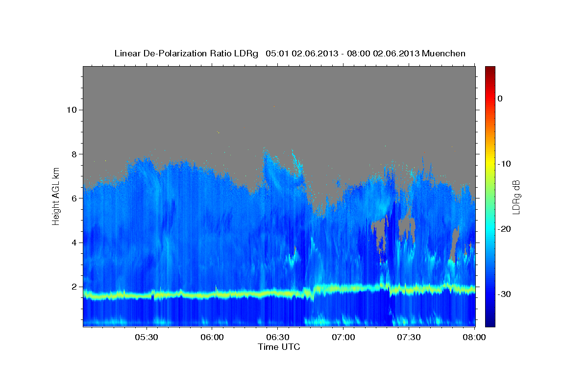
Task: Click the 'Height AGL km' y-axis label
Action: tap(56, 196)
